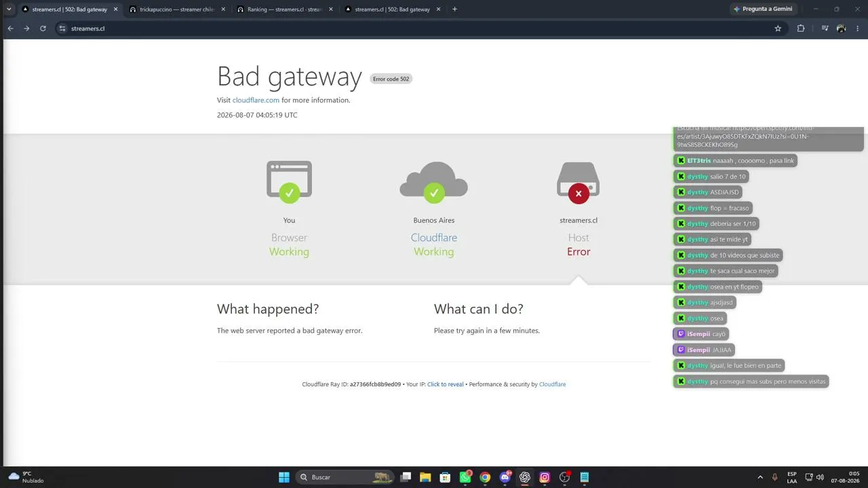Switch to the first streamers.cl Bad gateway tab
Screen dimensions: 868x488
tap(69, 9)
